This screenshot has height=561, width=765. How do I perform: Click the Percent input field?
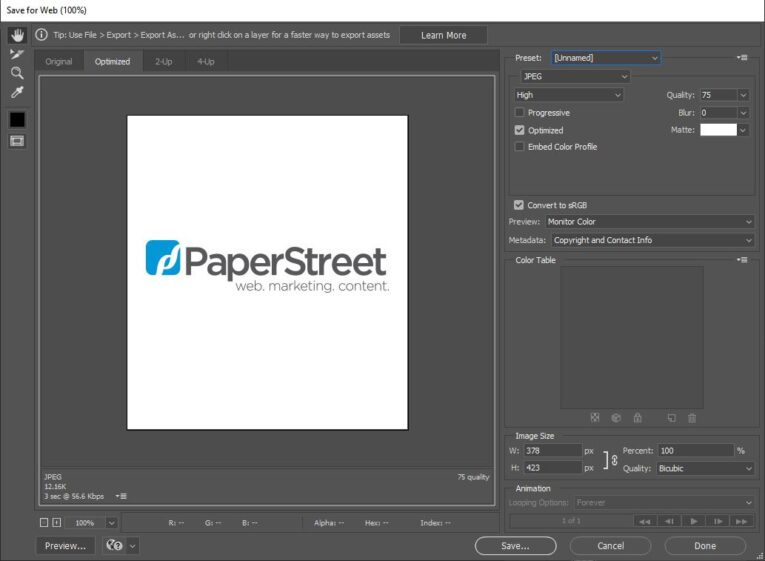coord(696,451)
